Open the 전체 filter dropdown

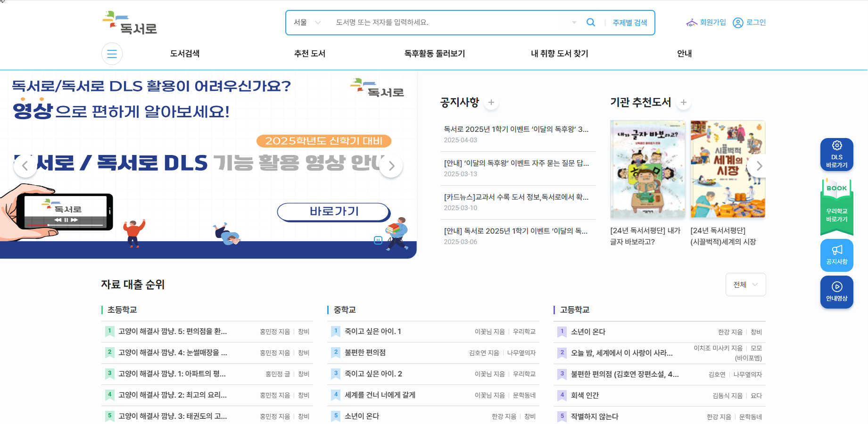point(745,285)
